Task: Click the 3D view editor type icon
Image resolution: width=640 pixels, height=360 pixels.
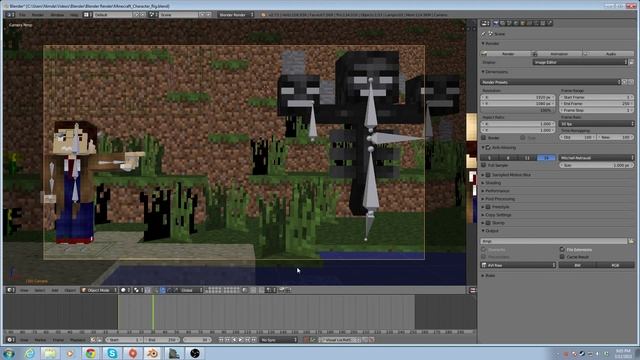Action: point(10,290)
